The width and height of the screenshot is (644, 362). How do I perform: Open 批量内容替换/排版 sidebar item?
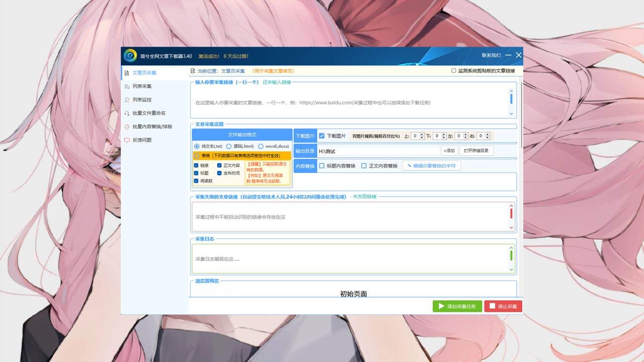[154, 127]
